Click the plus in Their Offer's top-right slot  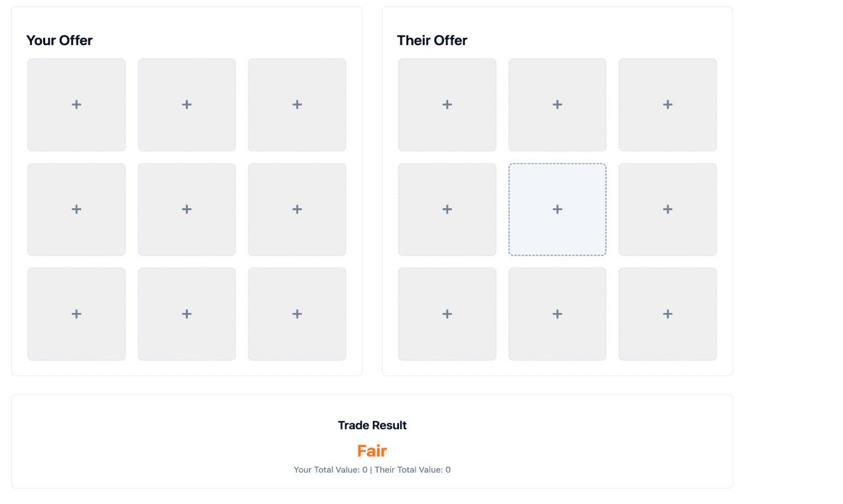(x=667, y=104)
